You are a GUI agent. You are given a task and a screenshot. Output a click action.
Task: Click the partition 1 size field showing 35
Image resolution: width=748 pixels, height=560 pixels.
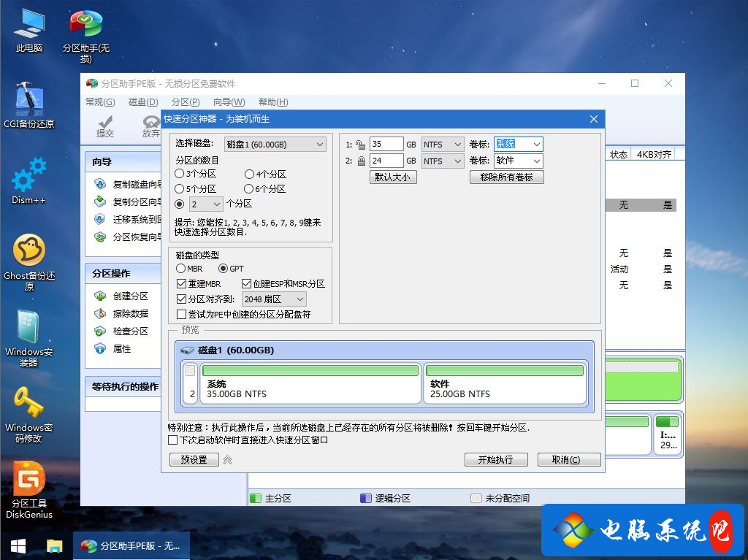[387, 144]
